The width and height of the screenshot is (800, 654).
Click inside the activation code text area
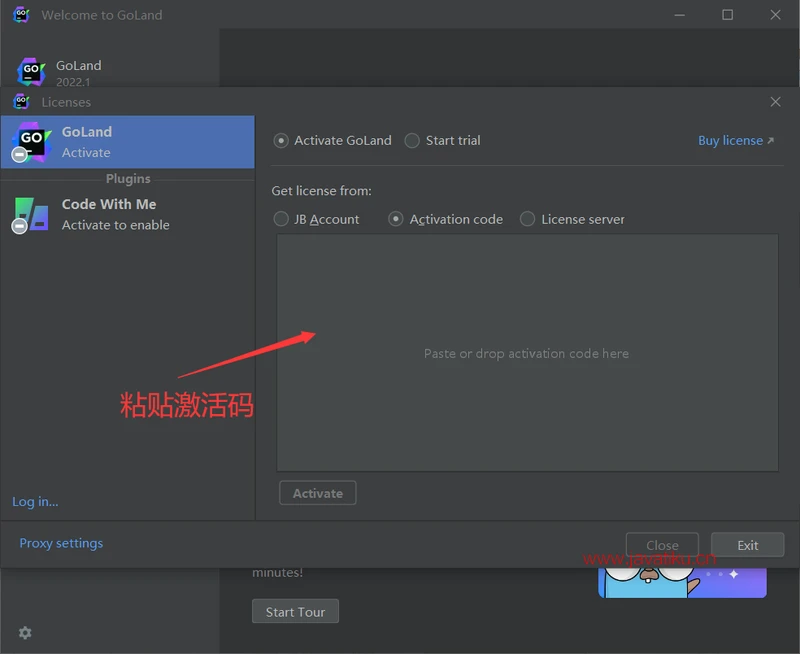527,353
